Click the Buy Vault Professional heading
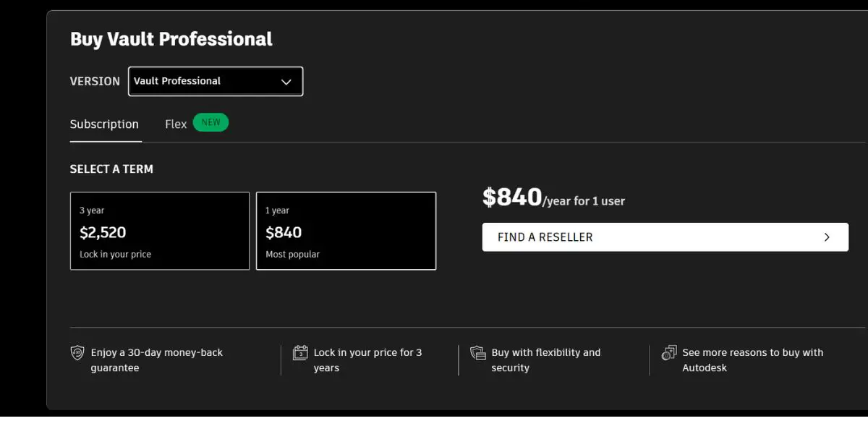Viewport: 868px width, 434px height. click(171, 39)
